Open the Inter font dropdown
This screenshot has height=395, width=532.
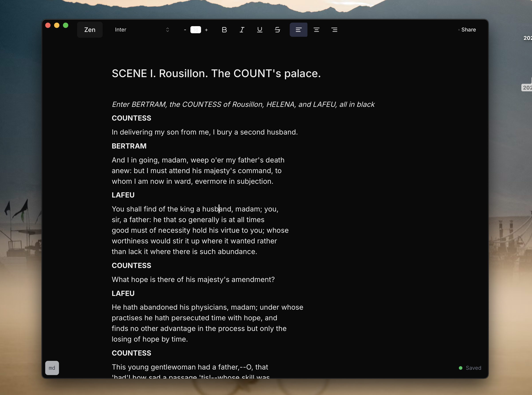(x=142, y=30)
